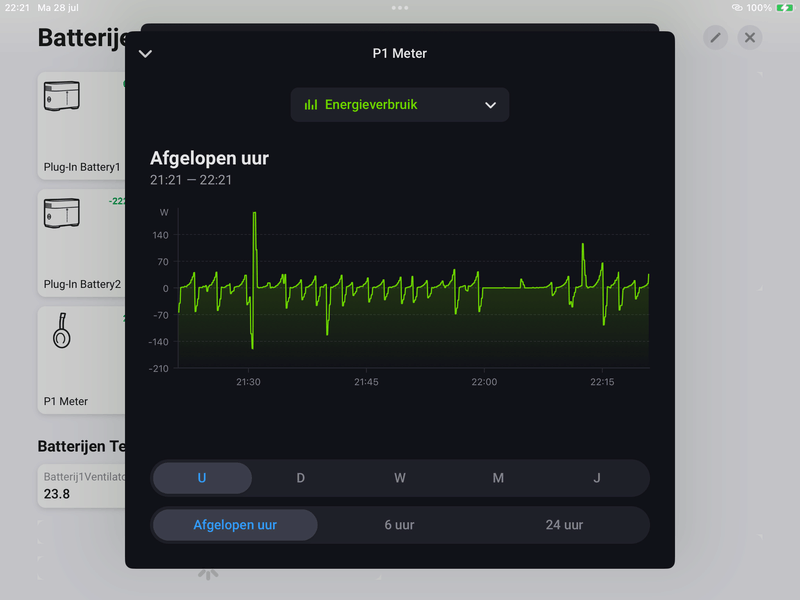Click the 'Batterijen Te' section heading
Image resolution: width=800 pixels, height=600 pixels.
point(82,446)
